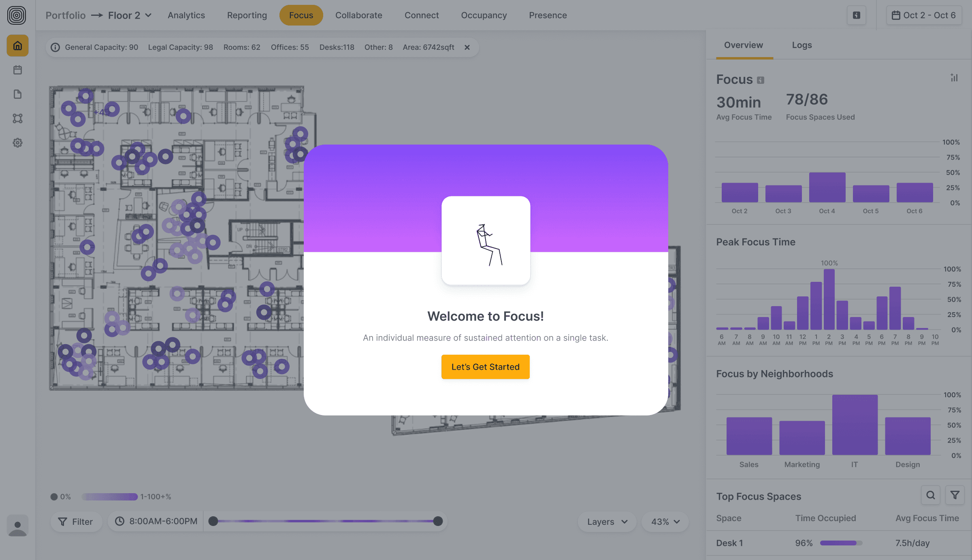Click the Filter button below map

point(76,522)
